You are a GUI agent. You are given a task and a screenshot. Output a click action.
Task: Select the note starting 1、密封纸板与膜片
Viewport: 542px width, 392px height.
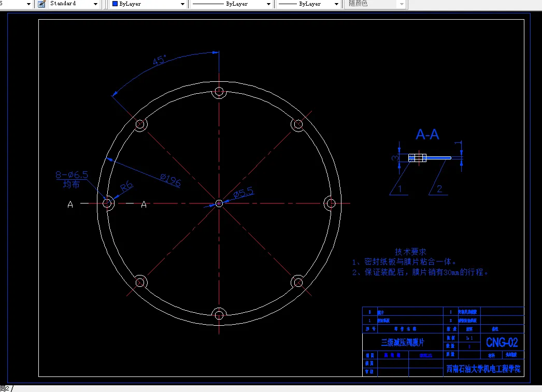(x=404, y=262)
